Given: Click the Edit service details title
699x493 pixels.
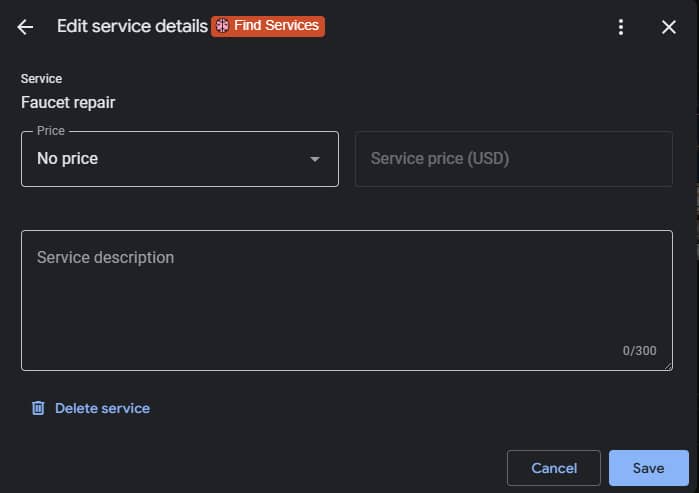Looking at the screenshot, I should 132,27.
